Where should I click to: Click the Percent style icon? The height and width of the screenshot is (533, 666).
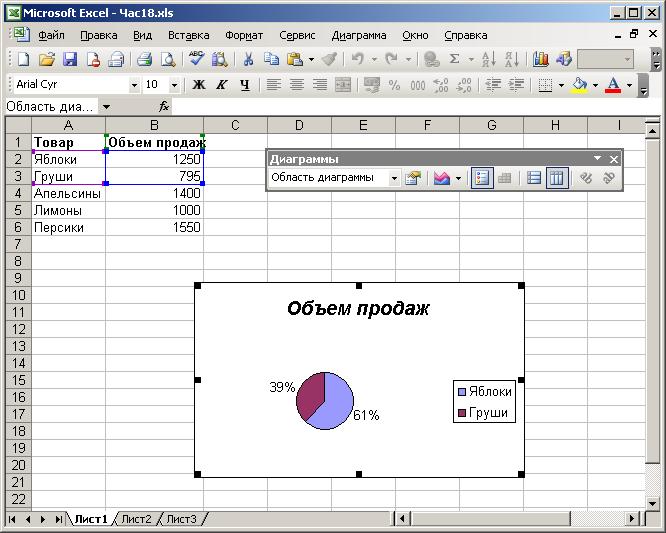[394, 85]
